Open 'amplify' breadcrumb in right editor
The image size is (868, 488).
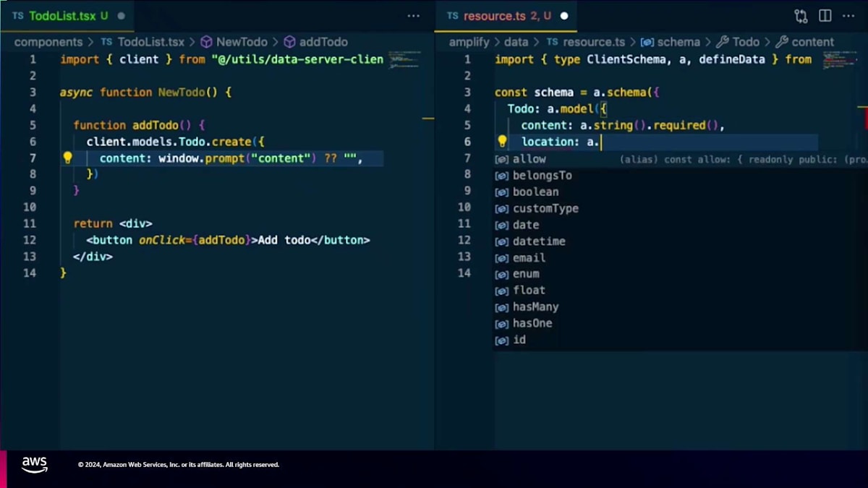[x=469, y=42]
